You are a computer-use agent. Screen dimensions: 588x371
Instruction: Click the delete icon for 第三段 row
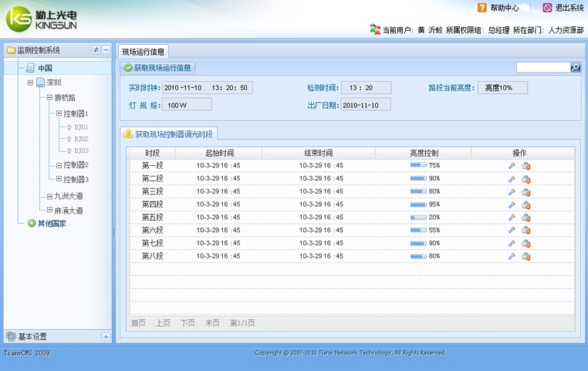point(526,192)
